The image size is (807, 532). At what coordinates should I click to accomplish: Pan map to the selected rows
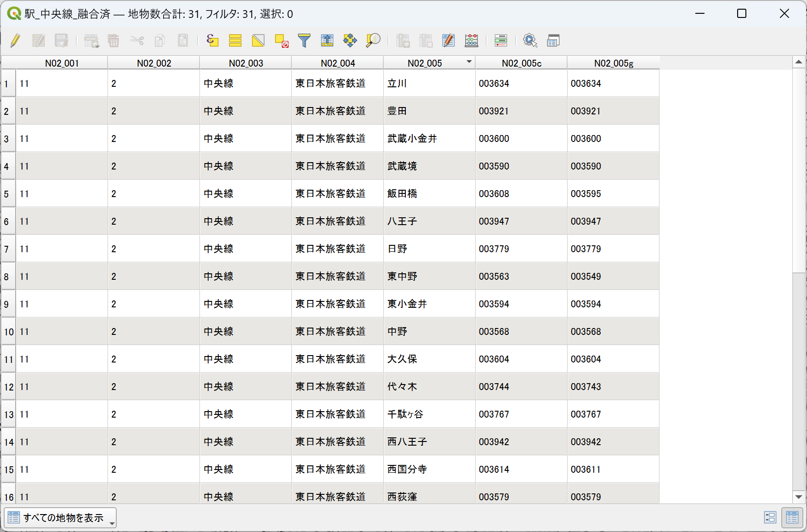[350, 40]
